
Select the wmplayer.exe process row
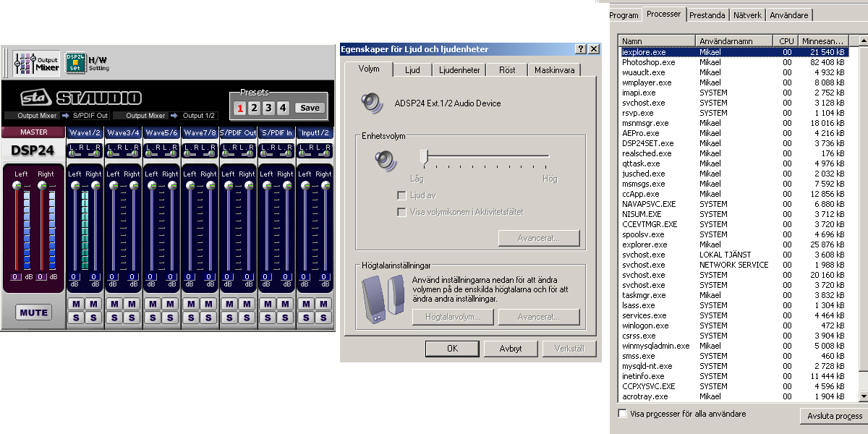click(735, 82)
